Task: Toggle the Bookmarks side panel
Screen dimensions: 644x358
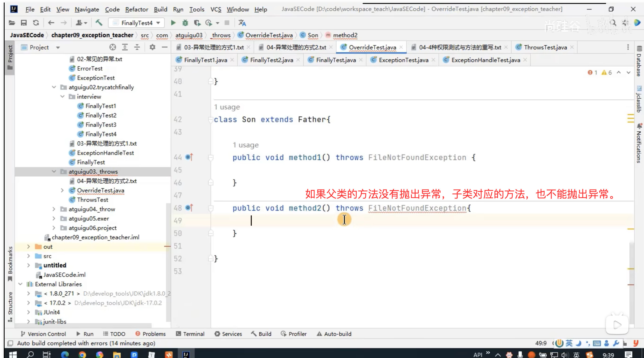Action: coord(10,263)
